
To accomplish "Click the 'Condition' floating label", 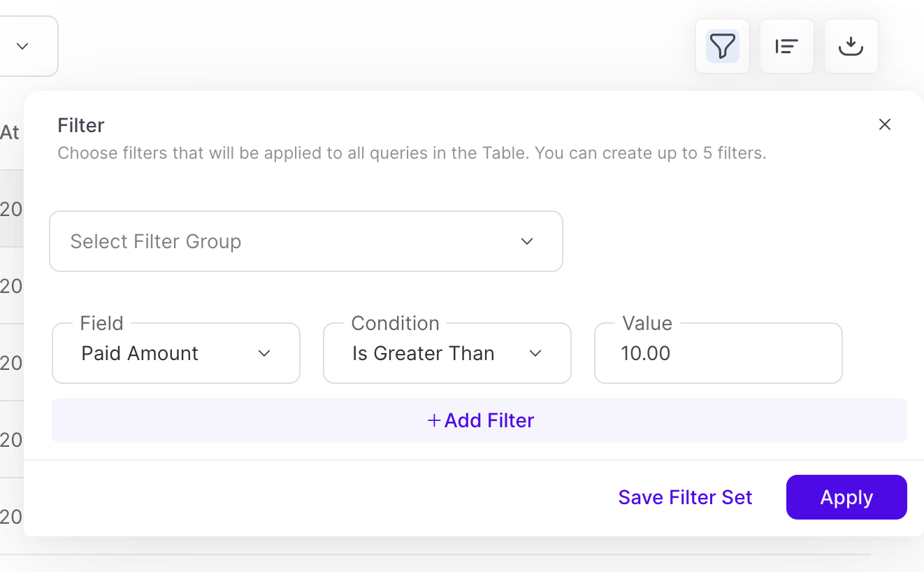I will coord(395,323).
